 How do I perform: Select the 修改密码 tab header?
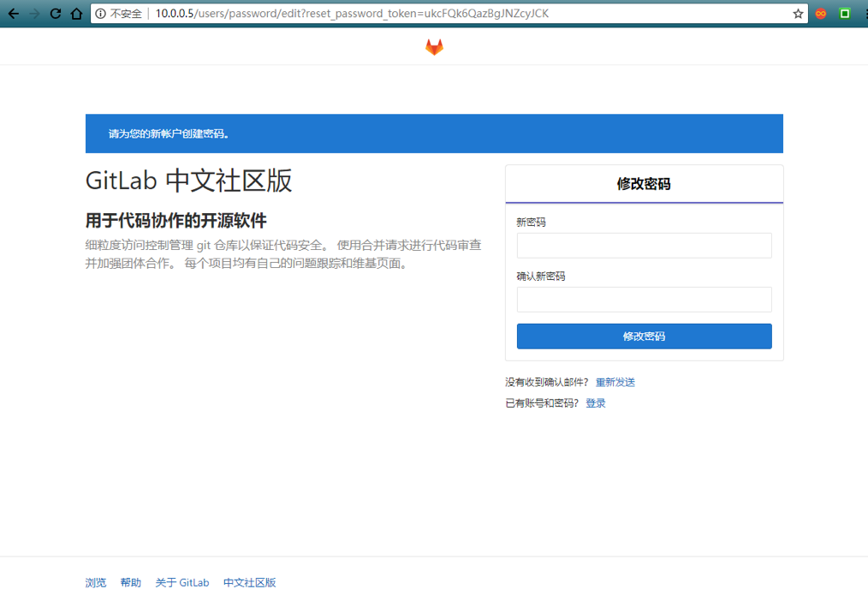644,184
